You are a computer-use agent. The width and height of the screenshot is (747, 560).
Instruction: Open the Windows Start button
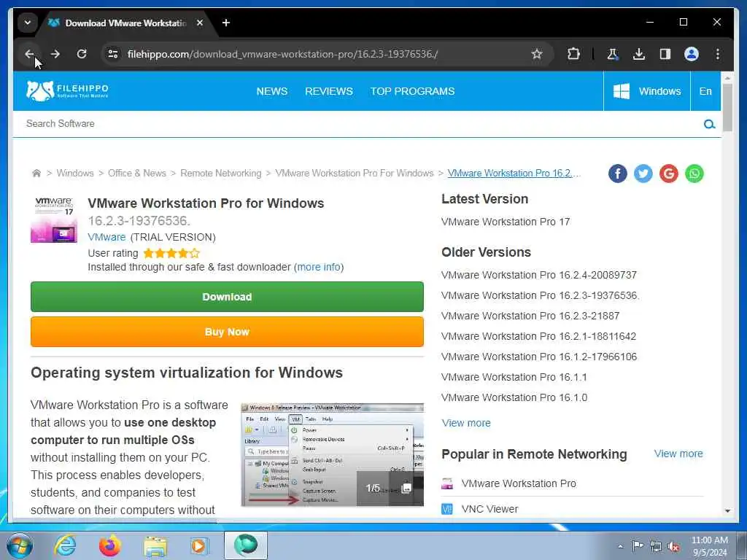pyautogui.click(x=19, y=545)
